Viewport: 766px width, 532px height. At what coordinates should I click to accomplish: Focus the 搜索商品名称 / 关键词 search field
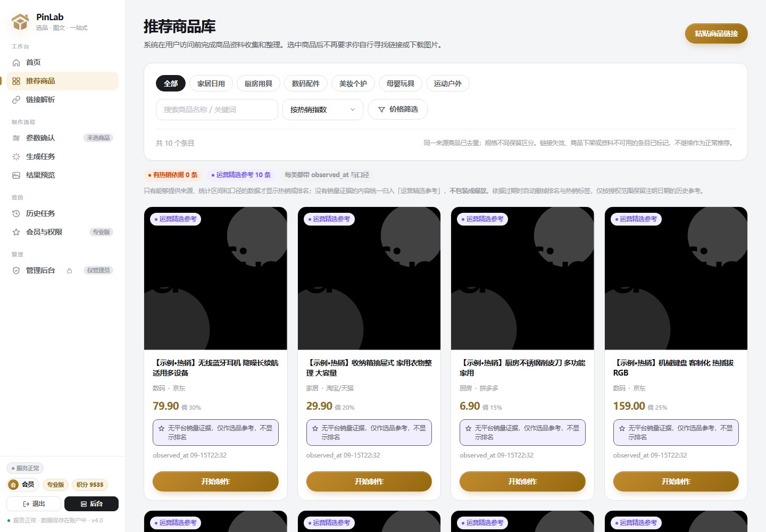[x=217, y=110]
